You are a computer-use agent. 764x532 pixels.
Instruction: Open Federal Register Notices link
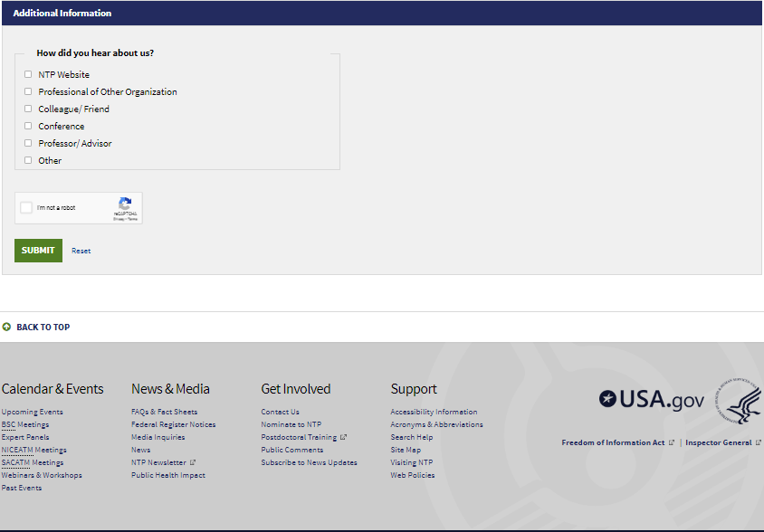(174, 424)
